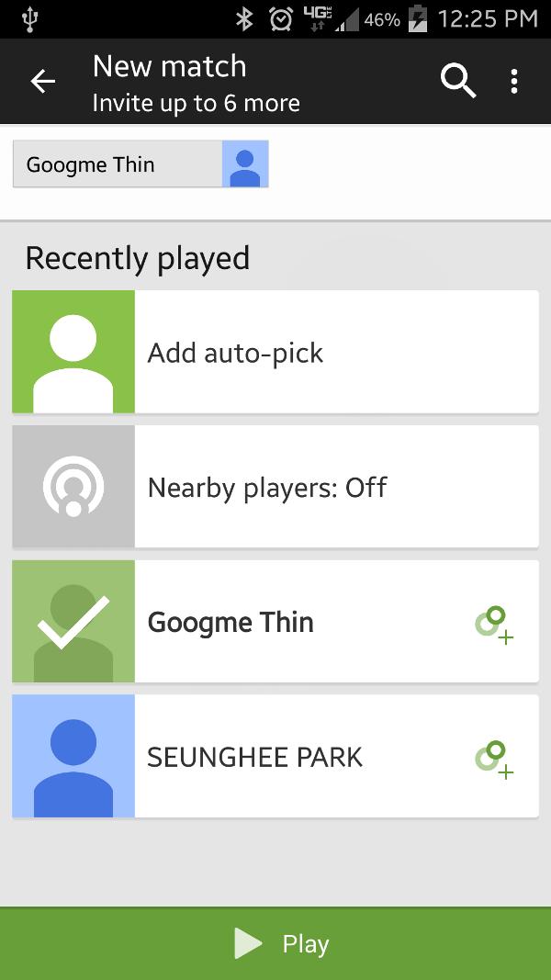Tap the avatar on the invite chip
This screenshot has width=551, height=980.
click(x=245, y=164)
